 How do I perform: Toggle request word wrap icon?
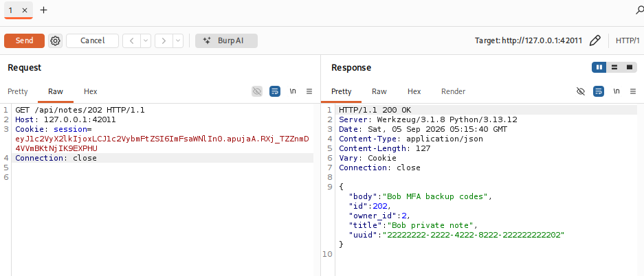[x=275, y=91]
